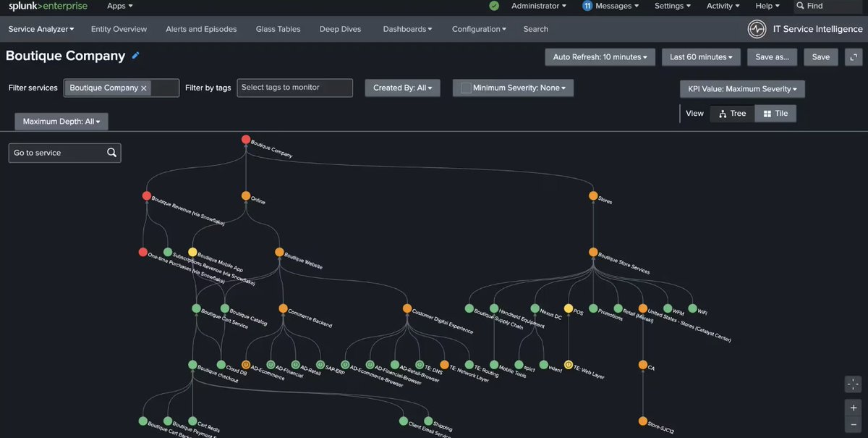Open the Dashboards menu

tap(407, 29)
